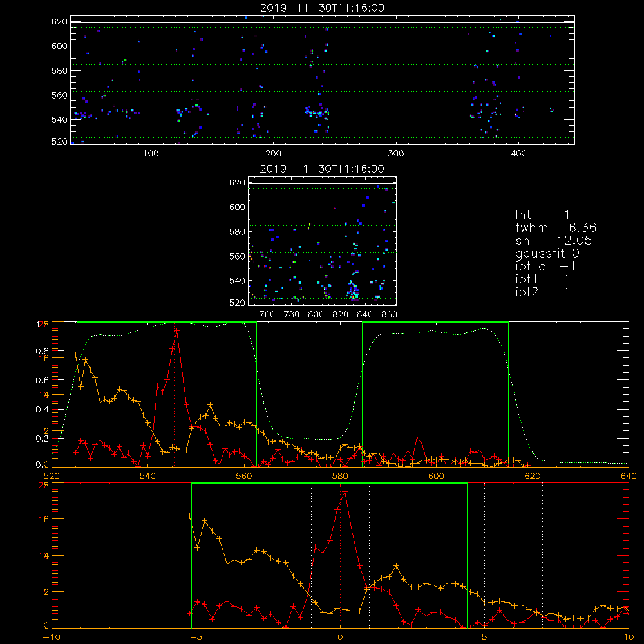The image size is (644, 644).
Task: Click x-axis label 10 in bottom plot
Action: [x=629, y=638]
